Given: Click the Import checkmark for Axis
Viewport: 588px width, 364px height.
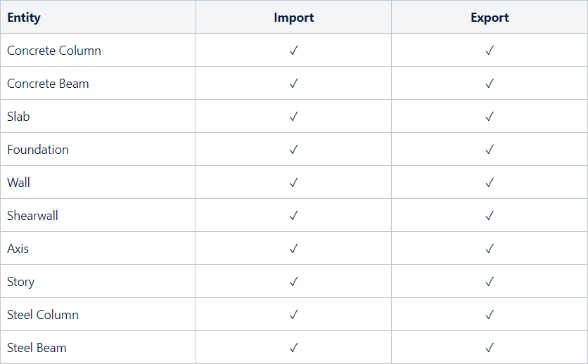Looking at the screenshot, I should pos(294,249).
